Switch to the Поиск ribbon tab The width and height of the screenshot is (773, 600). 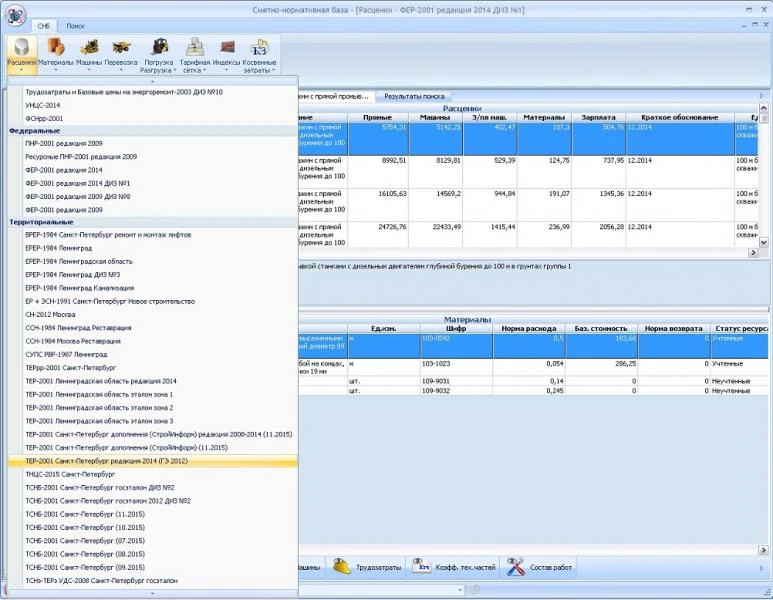click(x=75, y=26)
